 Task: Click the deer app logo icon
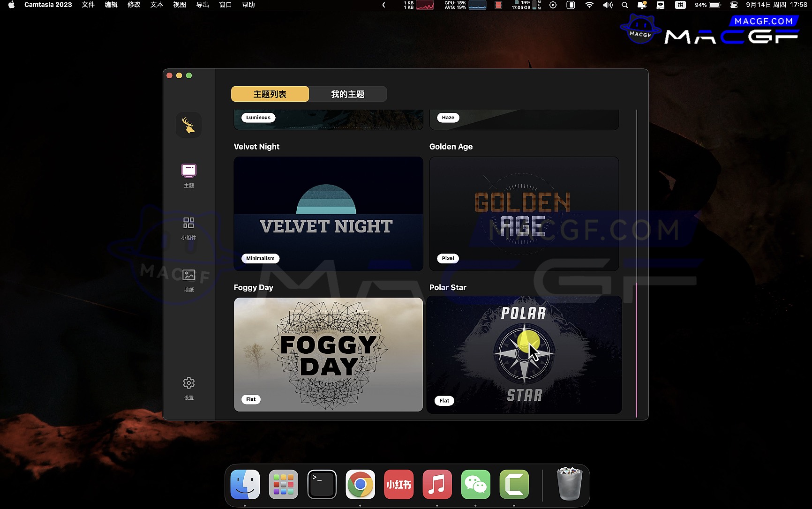coord(188,125)
